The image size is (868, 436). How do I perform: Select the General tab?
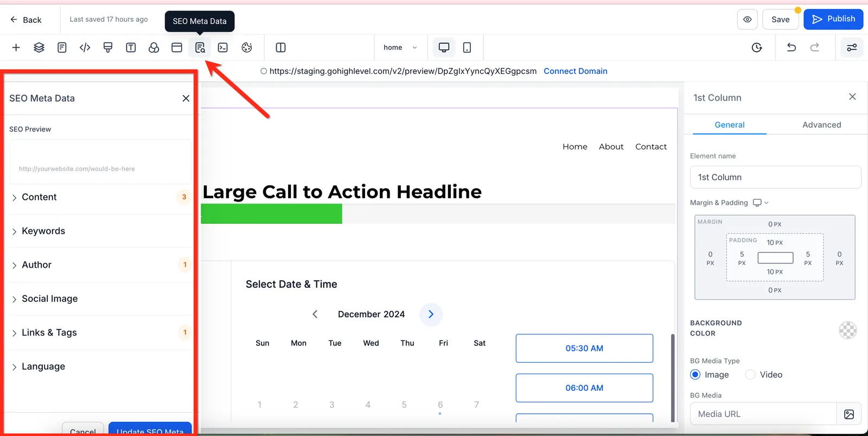[730, 125]
